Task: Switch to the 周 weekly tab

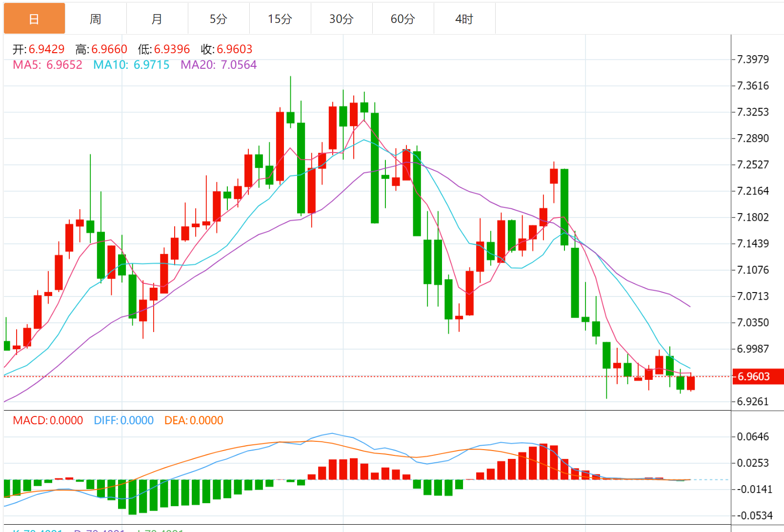Action: pyautogui.click(x=96, y=19)
